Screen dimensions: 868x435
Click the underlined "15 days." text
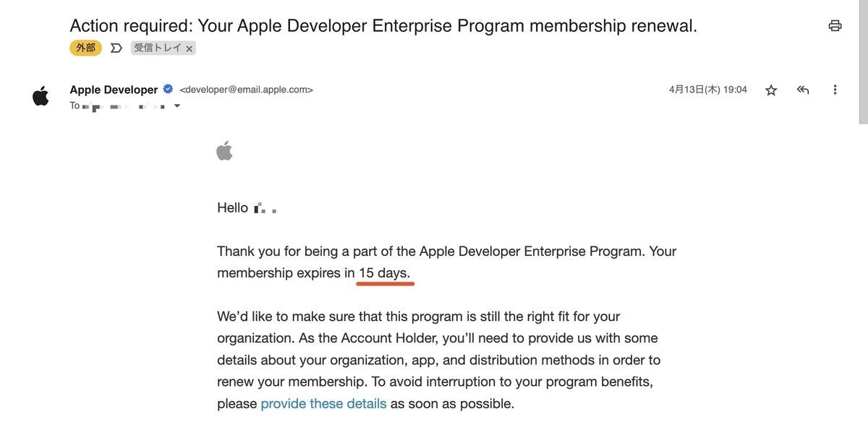tap(385, 273)
